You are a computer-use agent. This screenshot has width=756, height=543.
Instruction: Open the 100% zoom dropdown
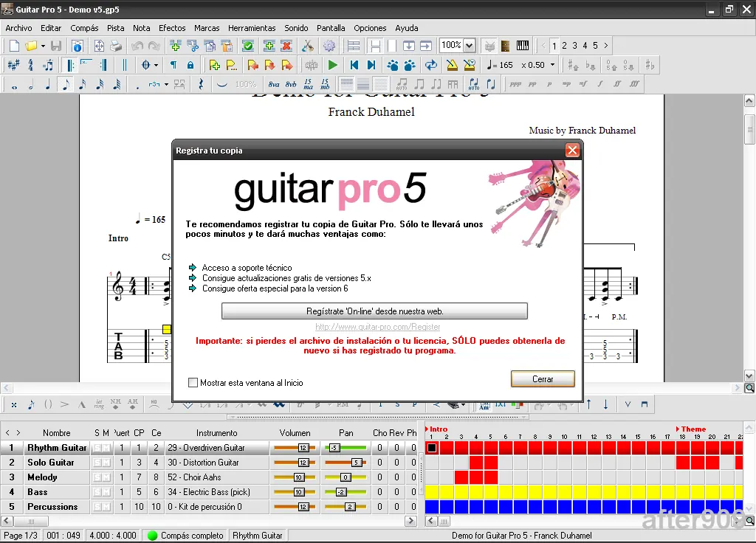[468, 46]
